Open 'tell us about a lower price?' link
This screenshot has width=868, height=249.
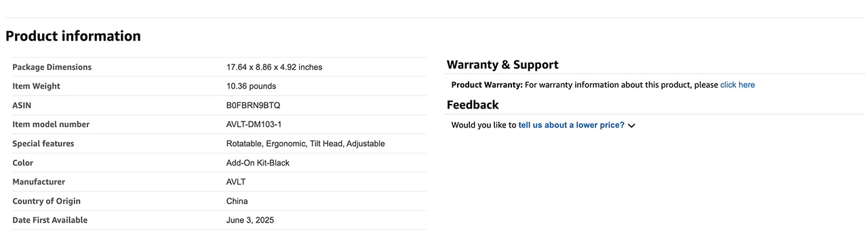point(571,126)
